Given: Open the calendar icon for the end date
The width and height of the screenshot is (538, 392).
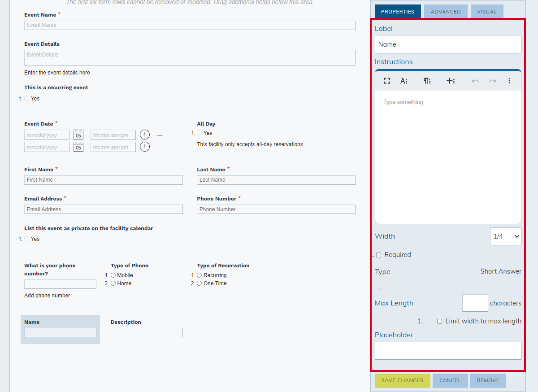Looking at the screenshot, I should 78,147.
